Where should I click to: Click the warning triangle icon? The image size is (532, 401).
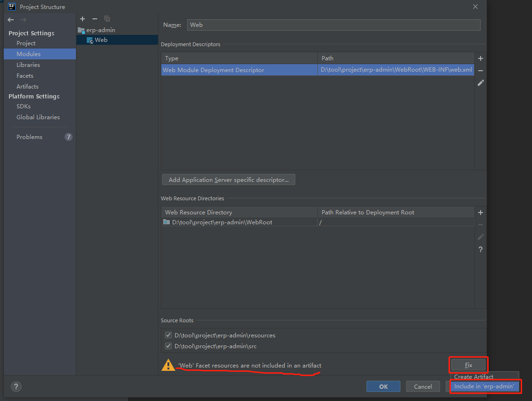point(168,365)
